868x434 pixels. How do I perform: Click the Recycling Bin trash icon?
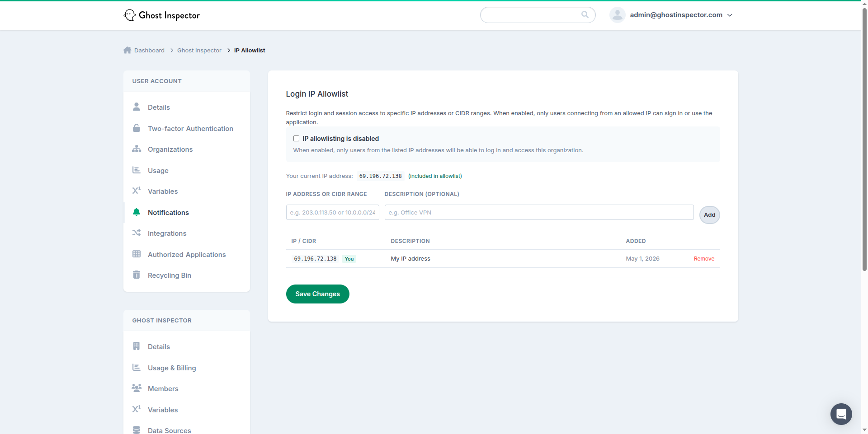point(137,275)
